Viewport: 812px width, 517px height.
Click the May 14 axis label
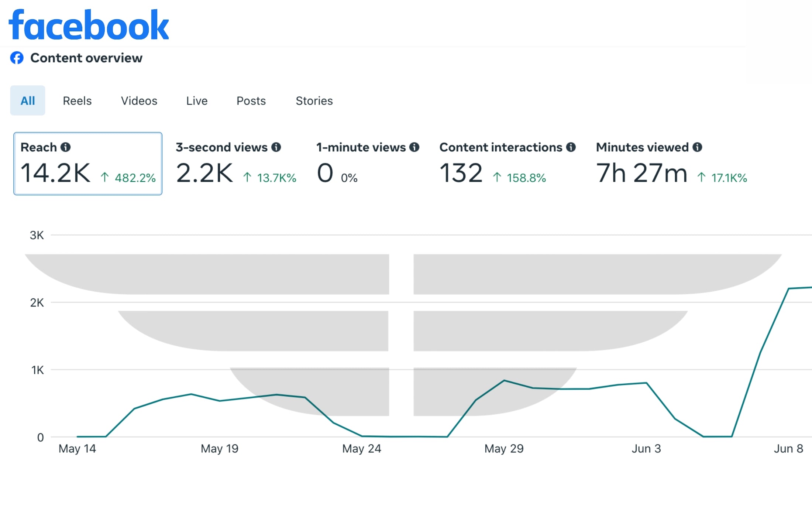pyautogui.click(x=77, y=449)
